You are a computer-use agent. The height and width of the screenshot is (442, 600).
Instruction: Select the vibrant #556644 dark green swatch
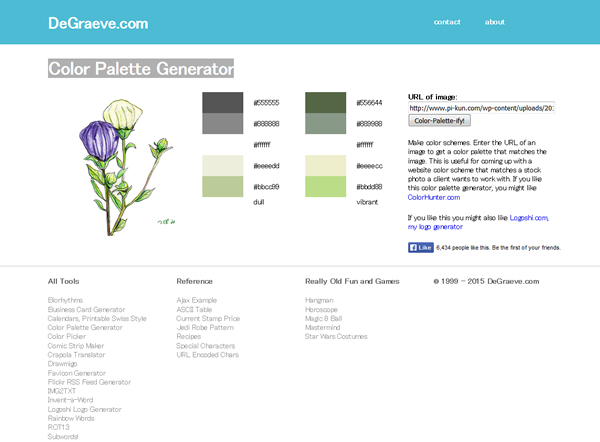point(326,103)
